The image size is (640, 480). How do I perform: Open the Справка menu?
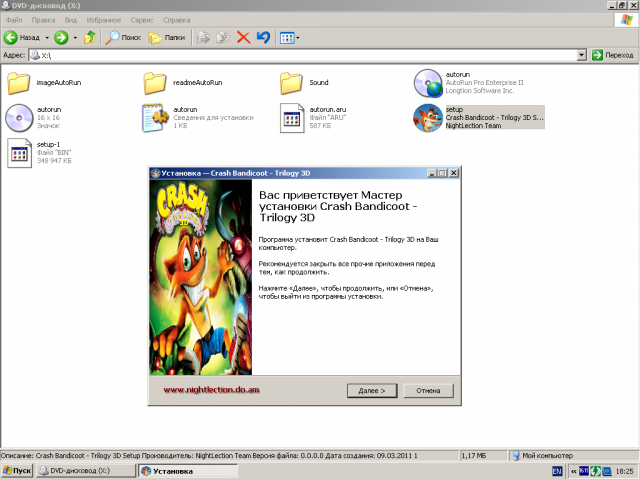[176, 20]
